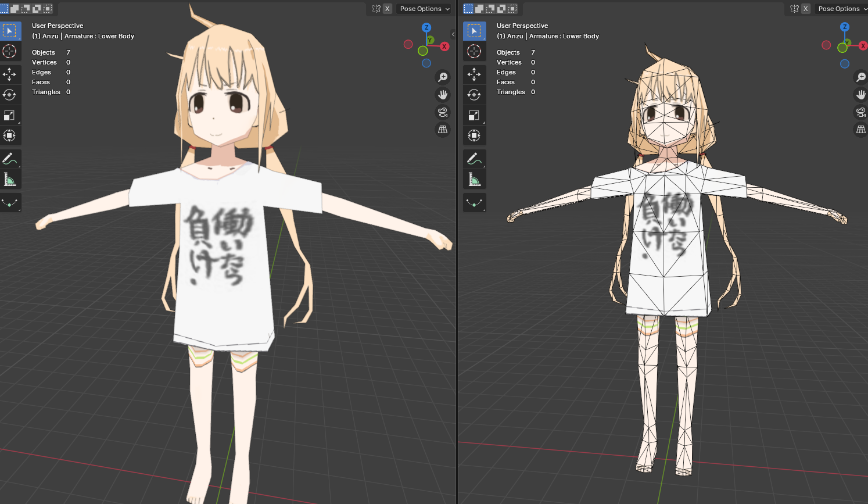Screen dimensions: 868x504
Task: Activate the Transform tool in right viewport
Action: click(474, 135)
